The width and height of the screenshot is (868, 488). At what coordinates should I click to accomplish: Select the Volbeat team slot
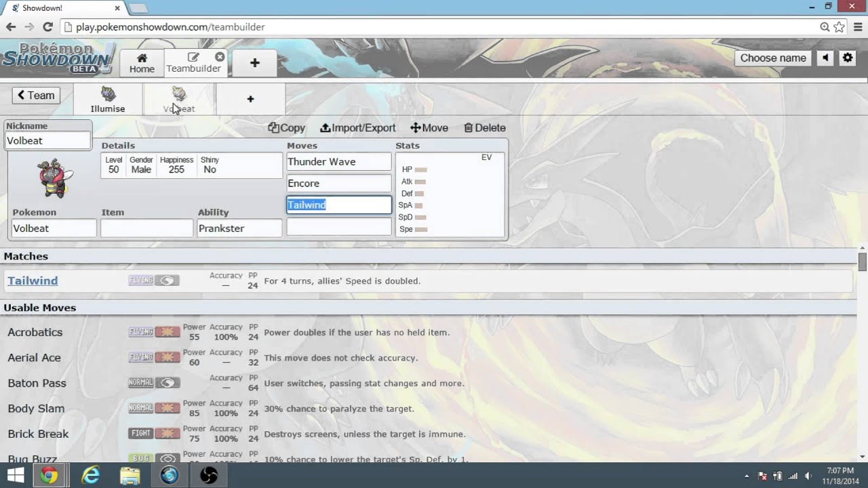point(179,100)
